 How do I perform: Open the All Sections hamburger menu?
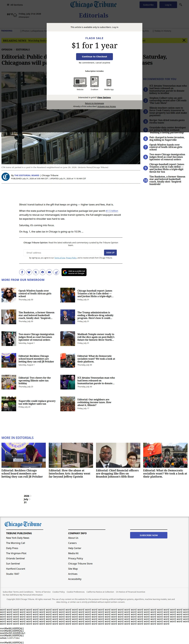point(15,5)
